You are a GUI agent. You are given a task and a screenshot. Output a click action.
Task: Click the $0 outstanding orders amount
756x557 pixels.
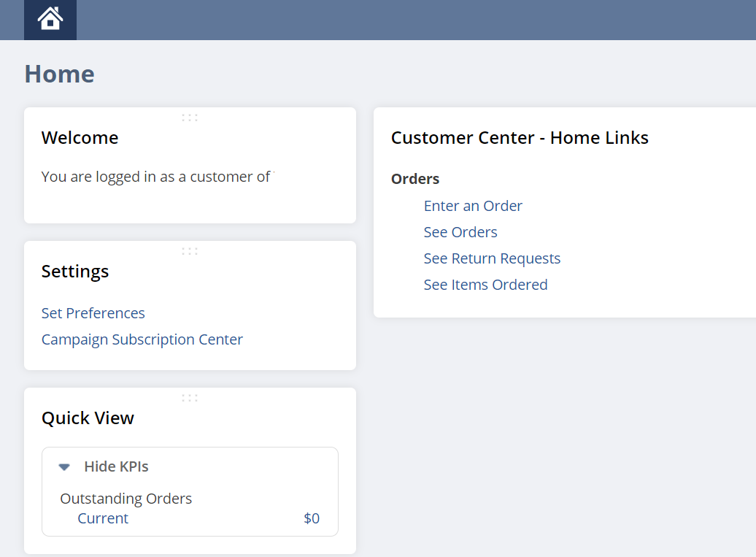pos(312,518)
